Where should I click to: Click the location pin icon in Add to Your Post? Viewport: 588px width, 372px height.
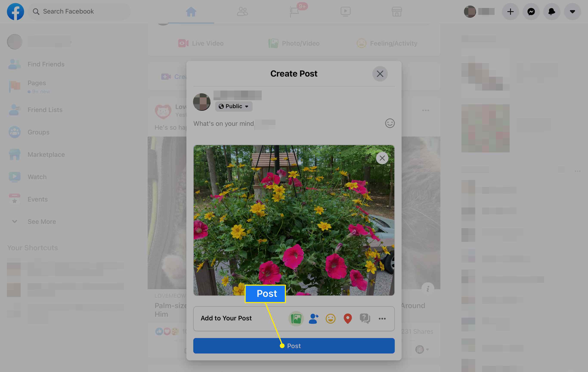[x=348, y=318]
